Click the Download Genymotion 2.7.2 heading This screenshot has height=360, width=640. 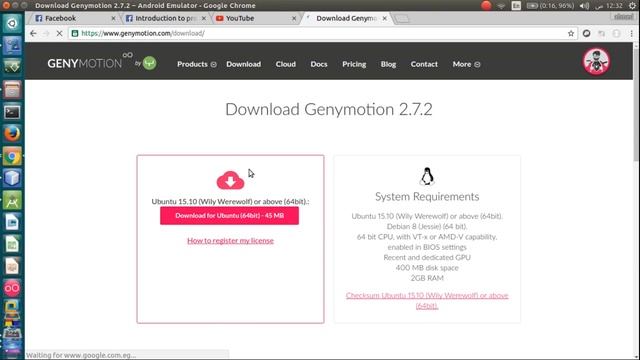(x=329, y=109)
